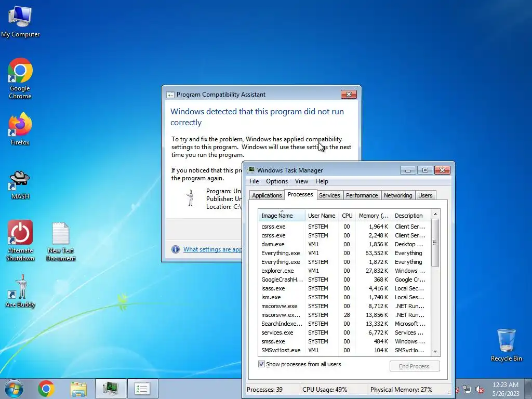Click the Show desktop strip beside the clock
532x399 pixels.
[x=528, y=389]
